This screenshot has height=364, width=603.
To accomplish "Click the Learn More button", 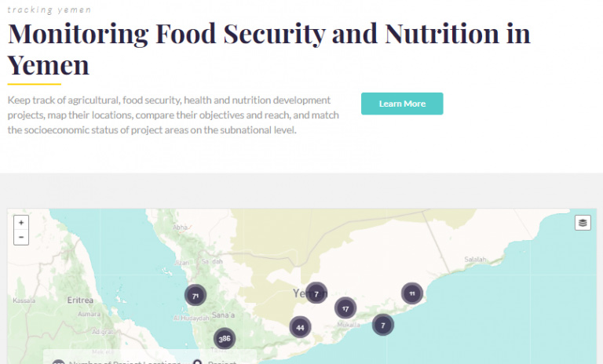I will (402, 104).
